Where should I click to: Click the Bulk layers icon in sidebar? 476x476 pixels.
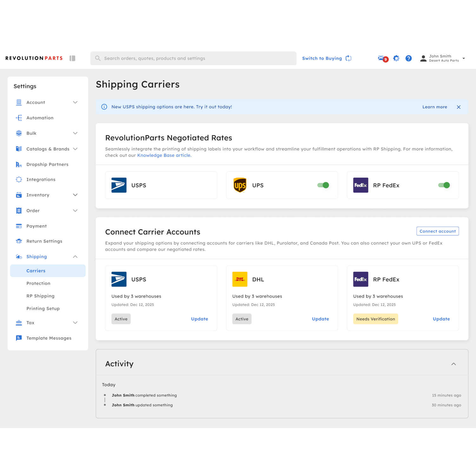[19, 133]
